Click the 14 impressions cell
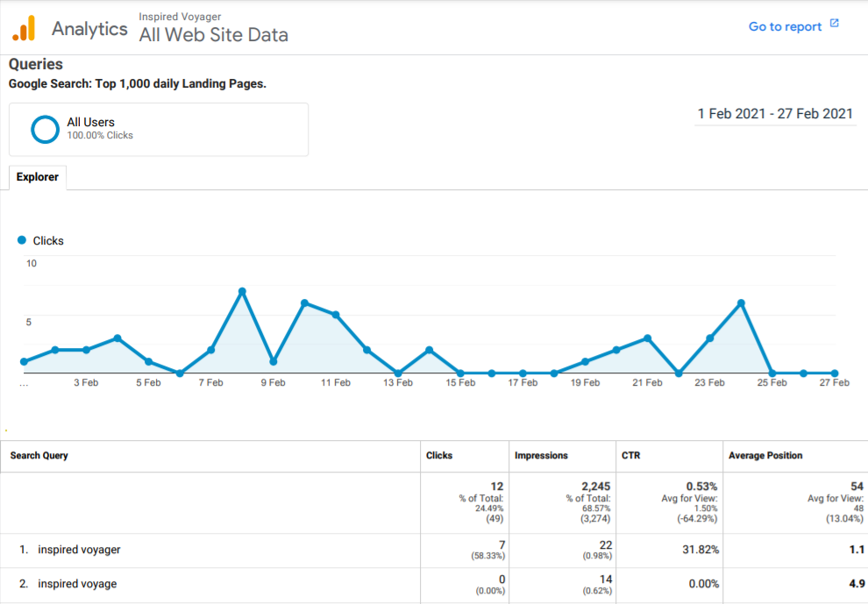The width and height of the screenshot is (868, 604). (606, 579)
